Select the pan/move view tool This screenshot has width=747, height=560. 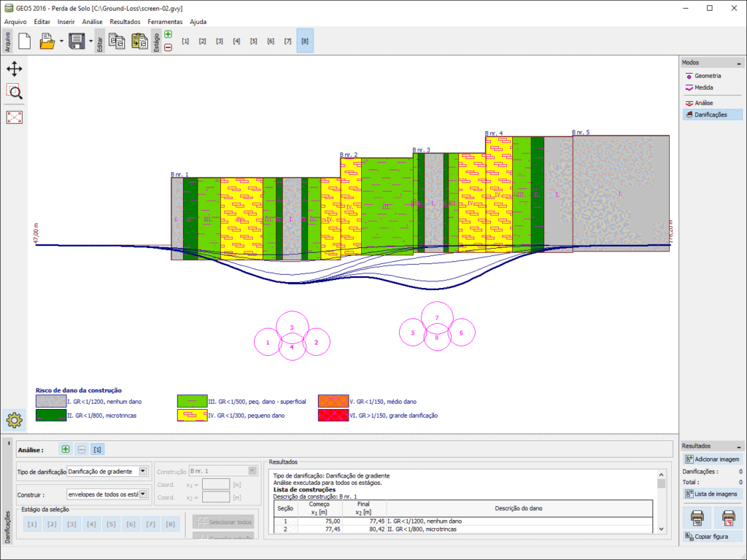point(15,69)
